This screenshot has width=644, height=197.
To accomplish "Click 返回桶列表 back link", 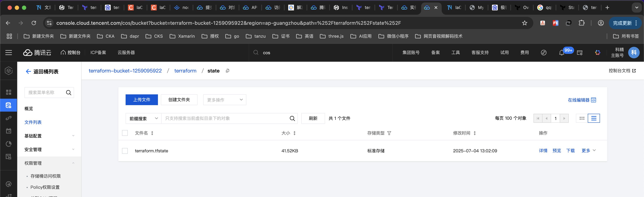I will (42, 72).
